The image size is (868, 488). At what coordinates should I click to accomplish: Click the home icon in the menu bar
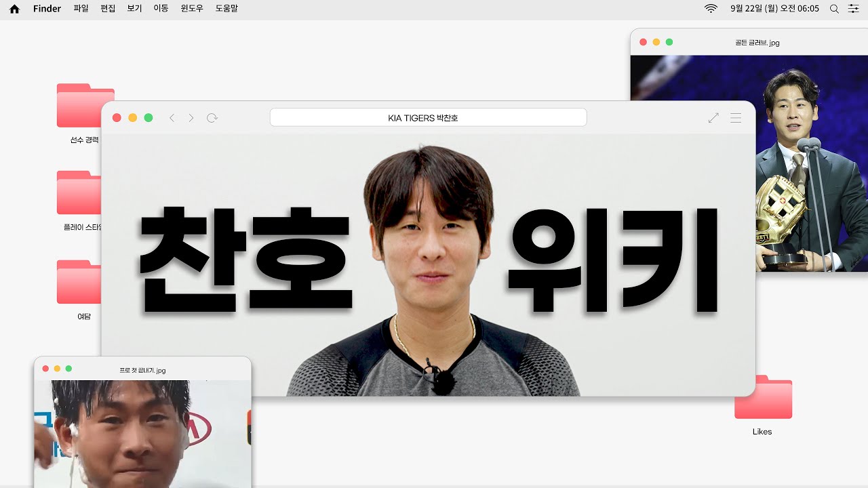point(14,9)
